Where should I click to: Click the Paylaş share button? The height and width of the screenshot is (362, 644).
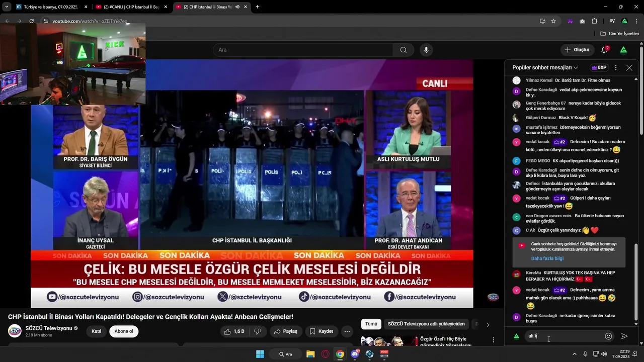(x=285, y=331)
